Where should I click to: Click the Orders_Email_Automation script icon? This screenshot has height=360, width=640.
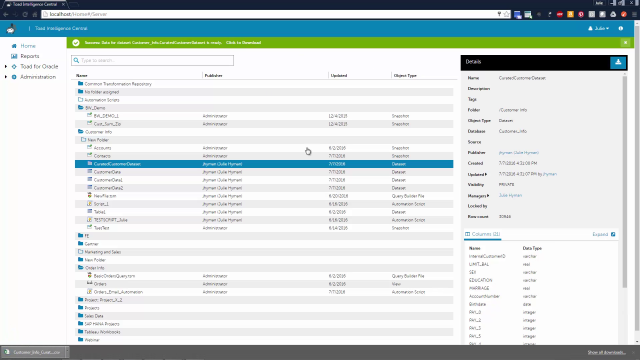(x=90, y=291)
